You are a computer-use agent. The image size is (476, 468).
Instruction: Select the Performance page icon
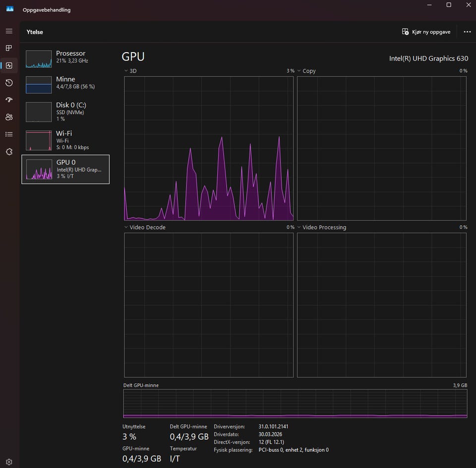click(x=9, y=65)
